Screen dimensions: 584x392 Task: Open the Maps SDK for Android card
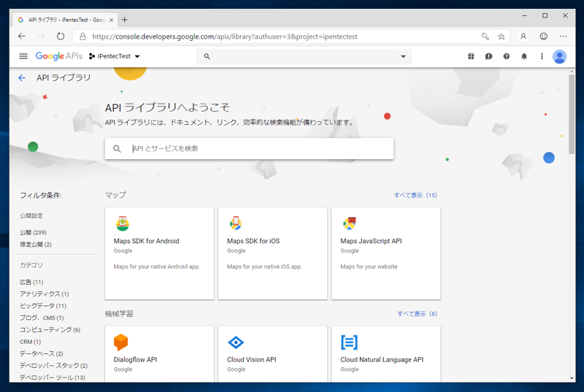[159, 253]
